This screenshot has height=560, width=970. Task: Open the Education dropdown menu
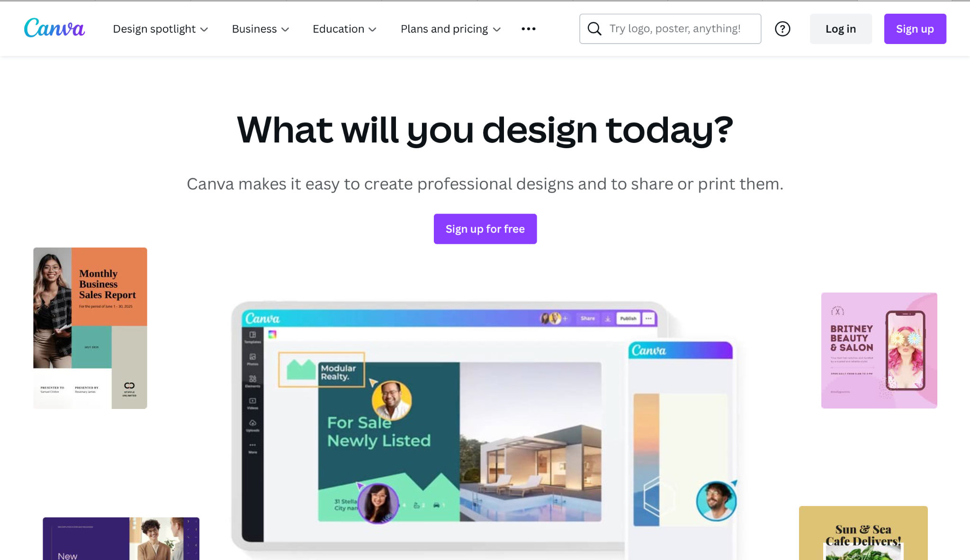pyautogui.click(x=344, y=29)
